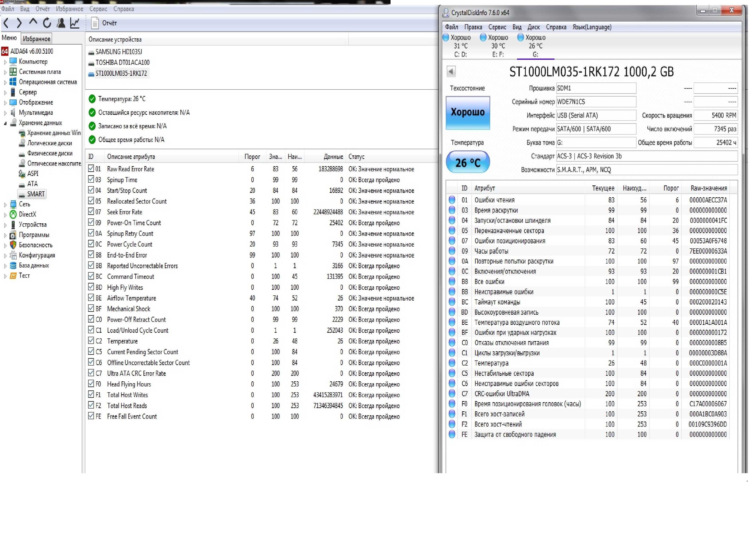Switch to the E: F: disk in CrystalDiskInfo
Viewport: 756px width, 554px height.
pyautogui.click(x=498, y=46)
